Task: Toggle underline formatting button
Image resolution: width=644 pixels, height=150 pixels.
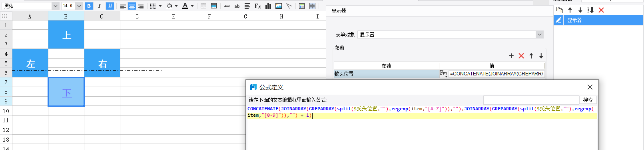Action: click(110, 6)
